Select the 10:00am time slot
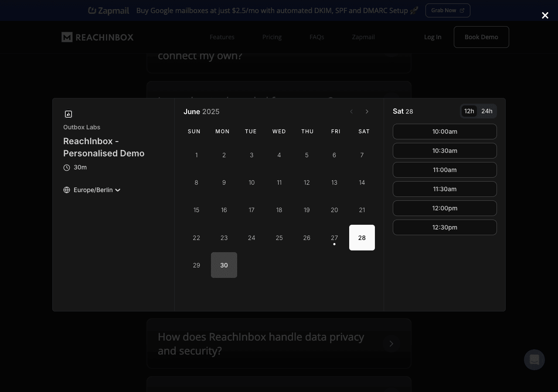The image size is (558, 392). coord(445,132)
